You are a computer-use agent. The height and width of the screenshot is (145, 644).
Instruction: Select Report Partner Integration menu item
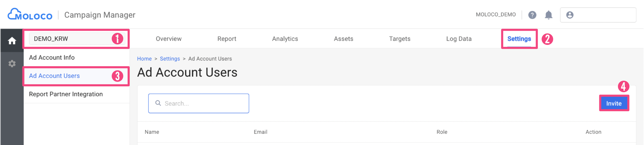(x=66, y=94)
